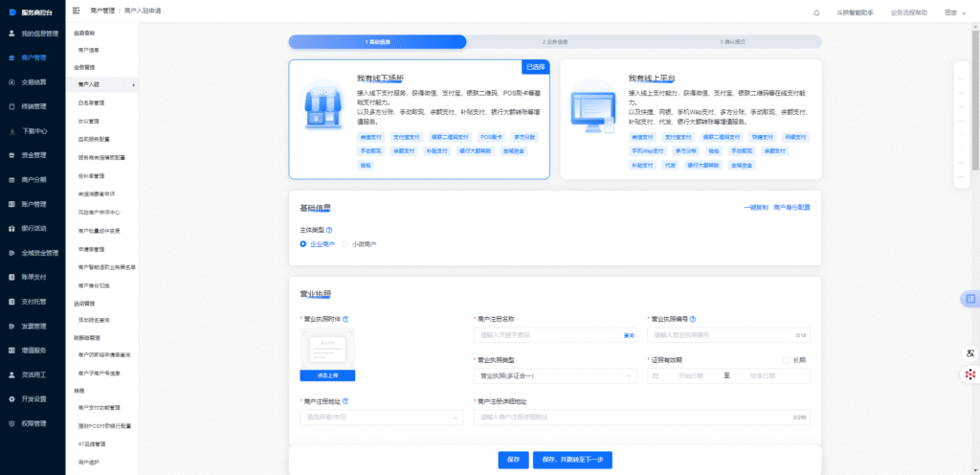The height and width of the screenshot is (475, 980).
Task: Click the 商户管理 icon in the sidebar
Action: 11,57
